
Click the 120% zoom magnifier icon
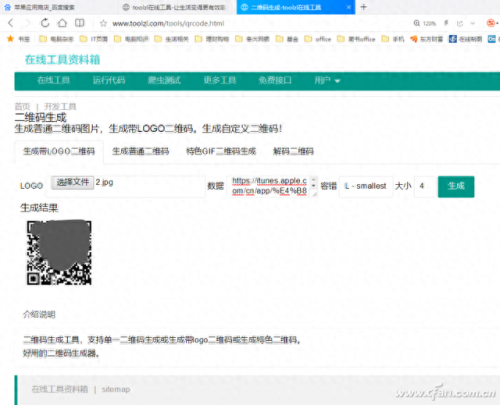click(417, 23)
